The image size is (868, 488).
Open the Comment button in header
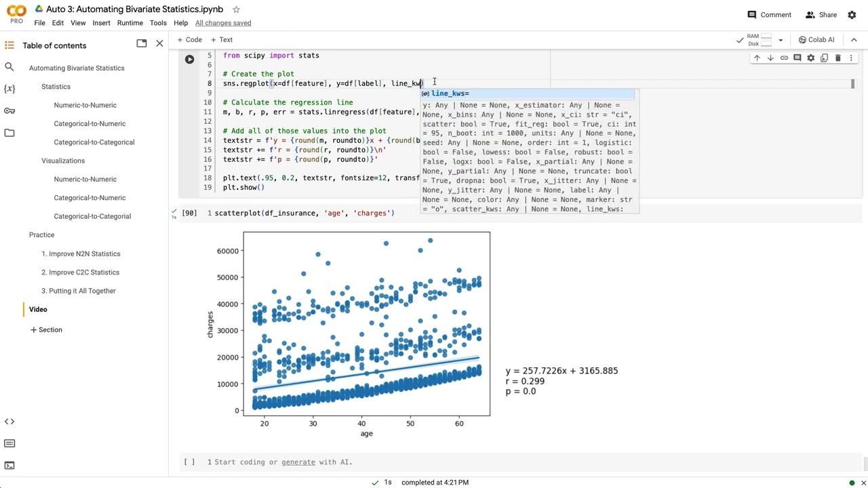coord(769,15)
